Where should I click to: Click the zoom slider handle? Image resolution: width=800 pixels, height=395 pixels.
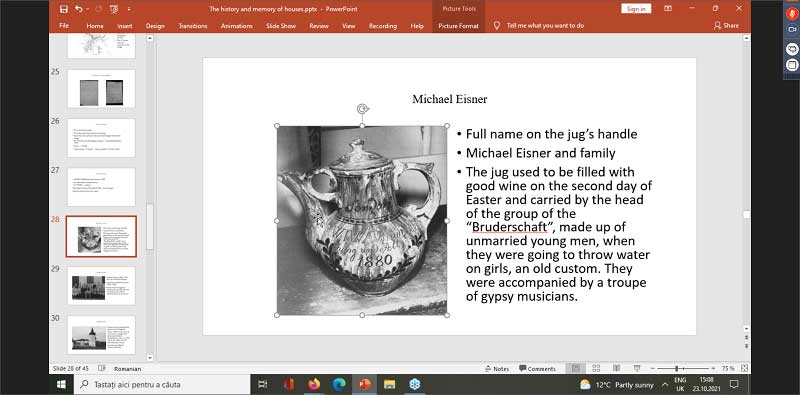(677, 368)
